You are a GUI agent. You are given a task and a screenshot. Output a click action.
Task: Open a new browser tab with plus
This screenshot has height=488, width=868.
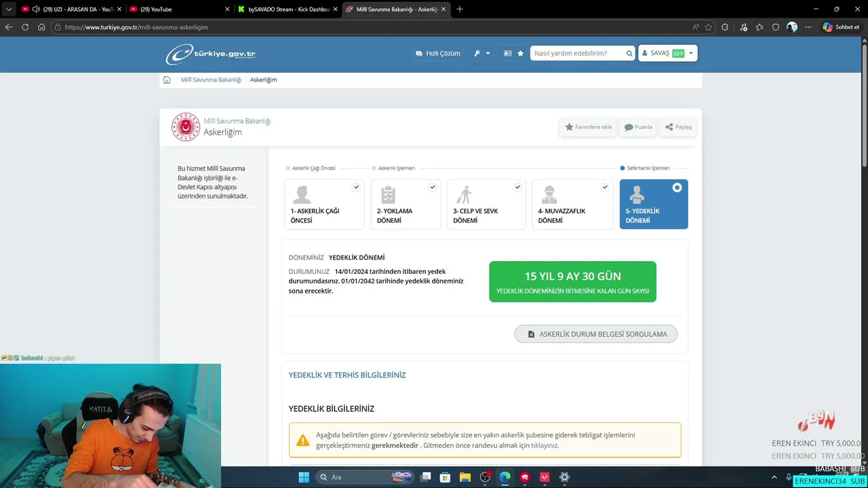pos(460,9)
